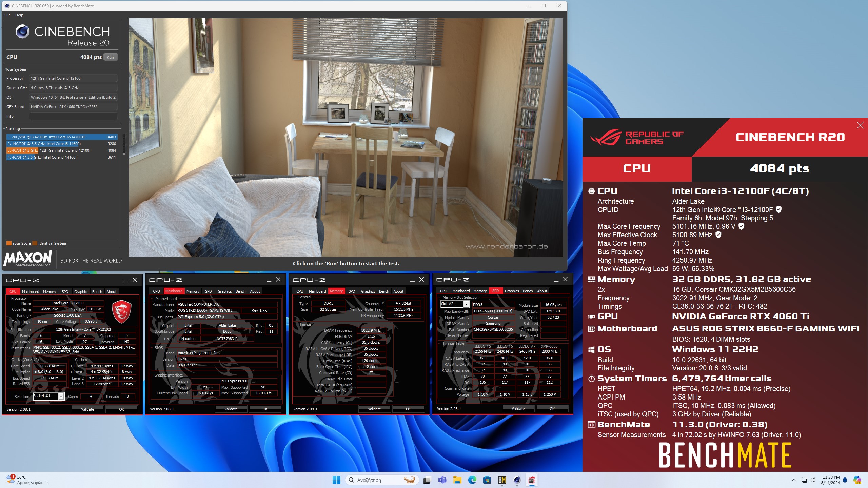
Task: Switch to Bench tab in the CPU-Z CPU window
Action: 97,292
